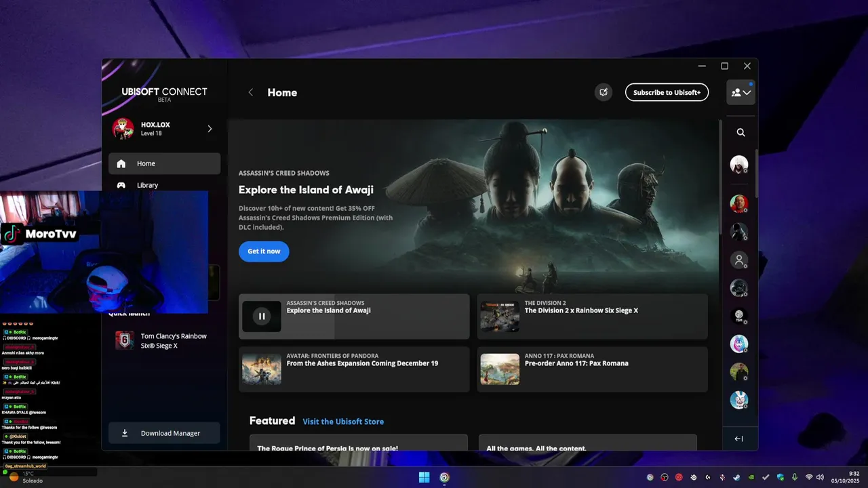
Task: Go back using the arrow beside Home
Action: click(x=250, y=92)
